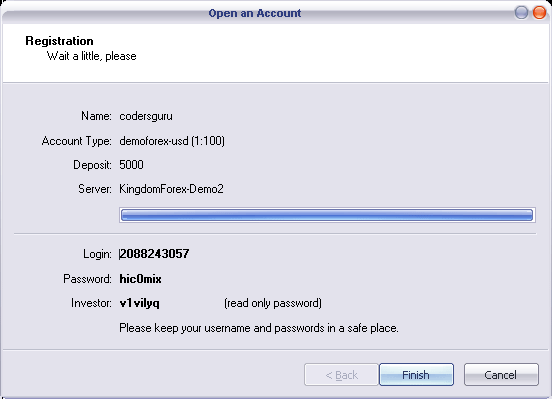Click the Password: label
Screen dimensions: 552x399
[x=87, y=279]
